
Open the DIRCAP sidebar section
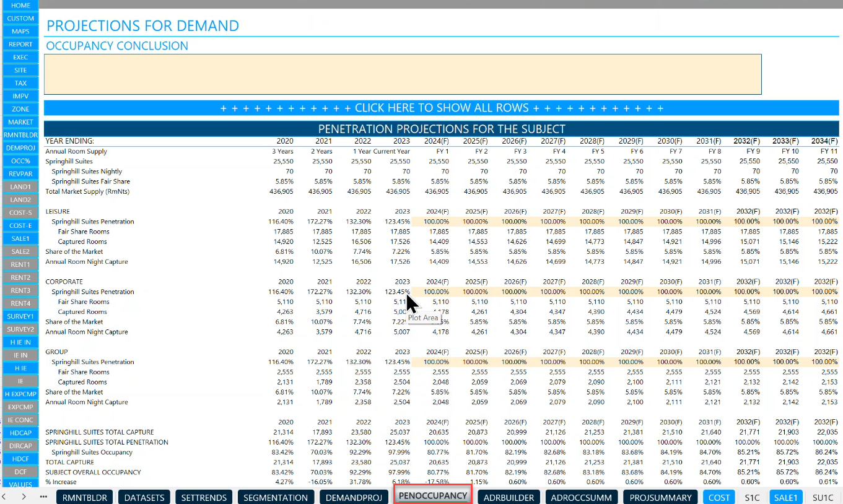(x=20, y=446)
